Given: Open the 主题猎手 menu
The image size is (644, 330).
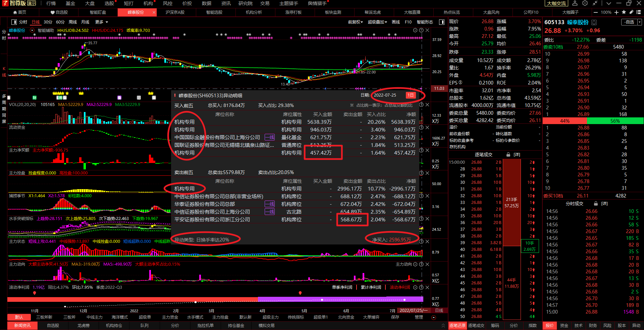Looking at the screenshot, I should click(x=289, y=3).
